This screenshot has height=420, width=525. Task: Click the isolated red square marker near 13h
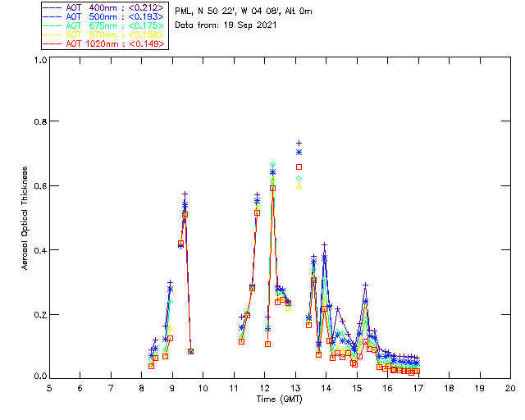coord(299,167)
